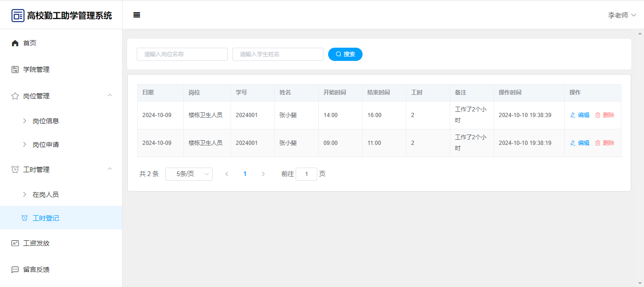644x287 pixels.
Task: Select 岗位申请 submenu item
Action: pos(46,144)
